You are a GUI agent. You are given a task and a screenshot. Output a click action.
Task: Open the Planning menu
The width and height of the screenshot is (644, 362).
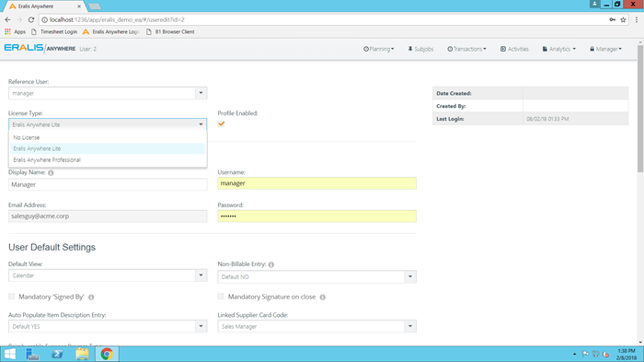point(379,49)
